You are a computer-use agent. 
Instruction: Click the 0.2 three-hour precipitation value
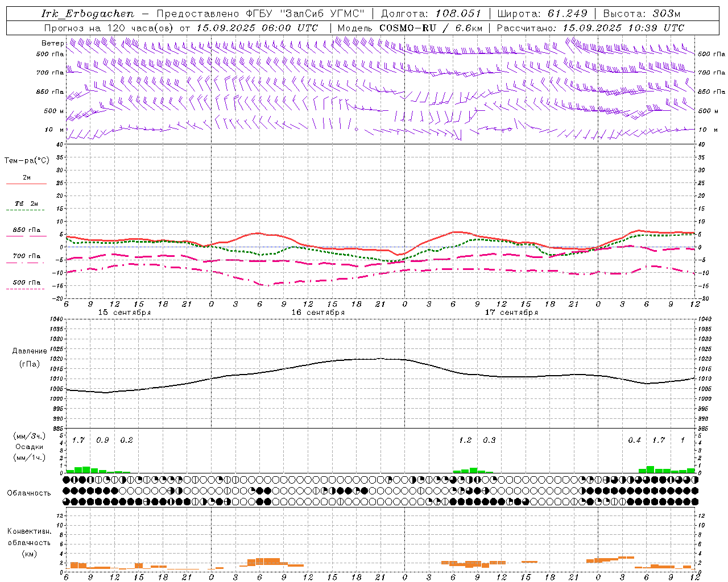pyautogui.click(x=126, y=440)
